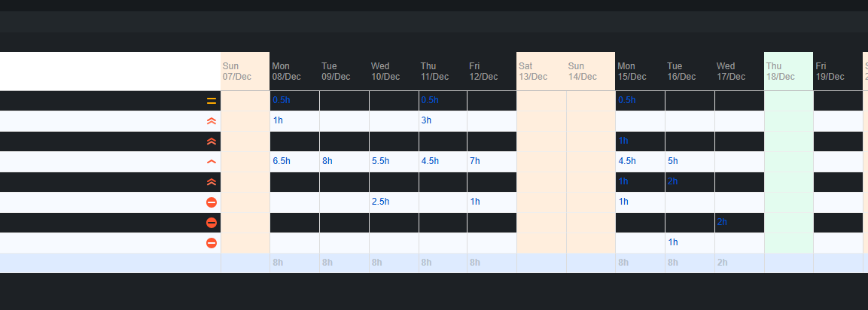Click the single-chevron high priority icon
This screenshot has height=310, width=868.
(211, 162)
